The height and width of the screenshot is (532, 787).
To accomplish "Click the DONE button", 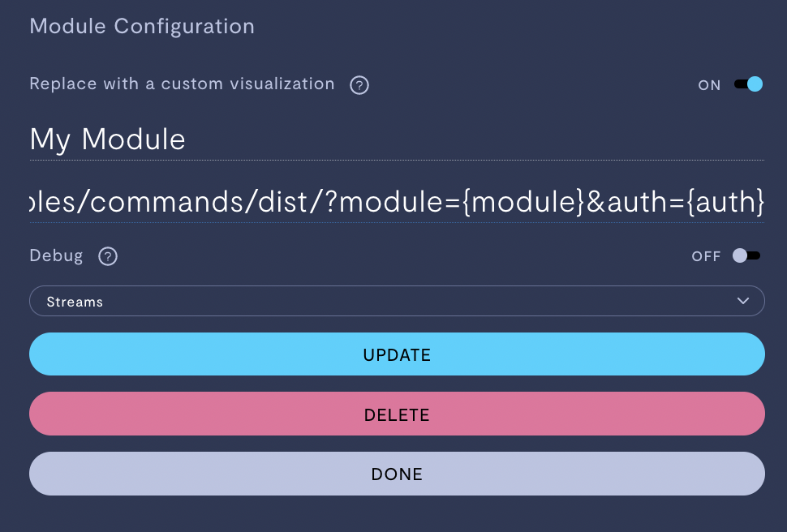I will (x=397, y=474).
